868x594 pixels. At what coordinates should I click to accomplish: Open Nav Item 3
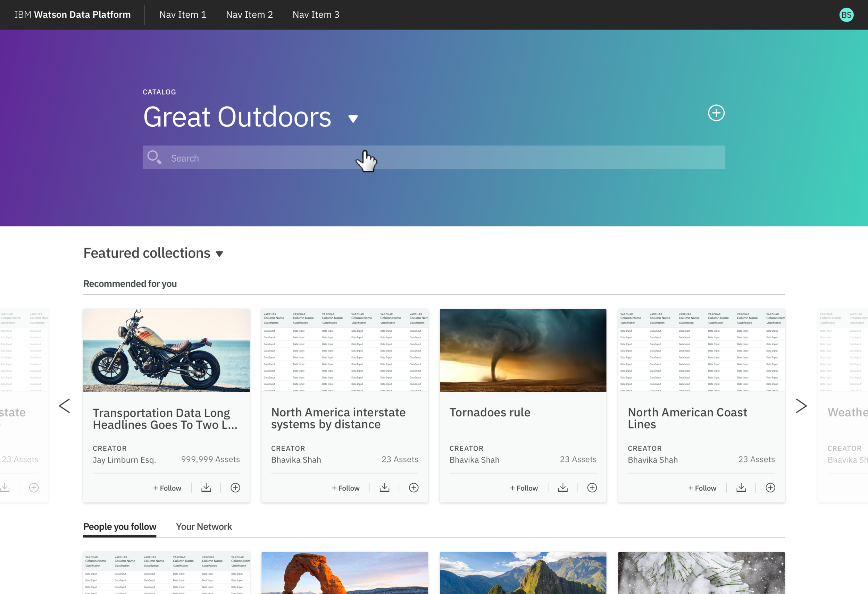pos(316,15)
